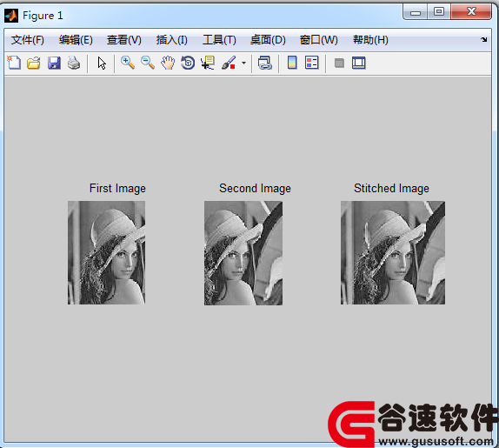This screenshot has height=448, width=499.
Task: Print the figure using the printer icon
Action: (74, 63)
